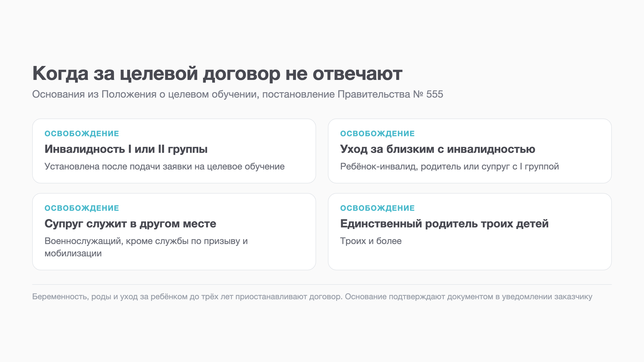Click the footnote starting "Беременность, роды и уход за ребёнком"
The height and width of the screenshot is (362, 644).
coord(312,297)
